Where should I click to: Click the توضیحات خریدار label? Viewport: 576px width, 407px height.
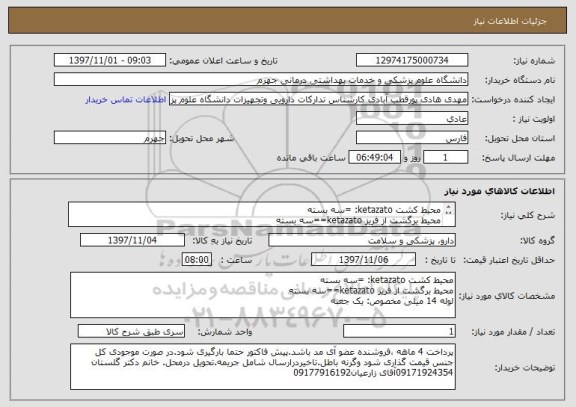tap(525, 367)
